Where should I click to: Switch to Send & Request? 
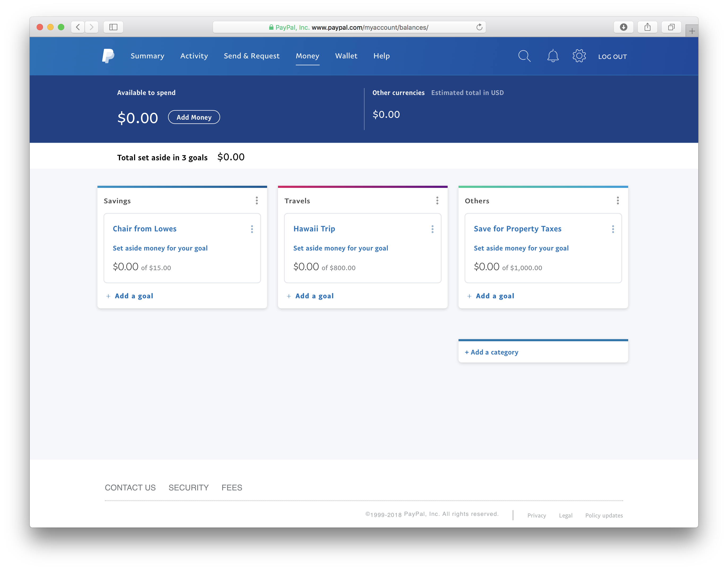(x=251, y=56)
